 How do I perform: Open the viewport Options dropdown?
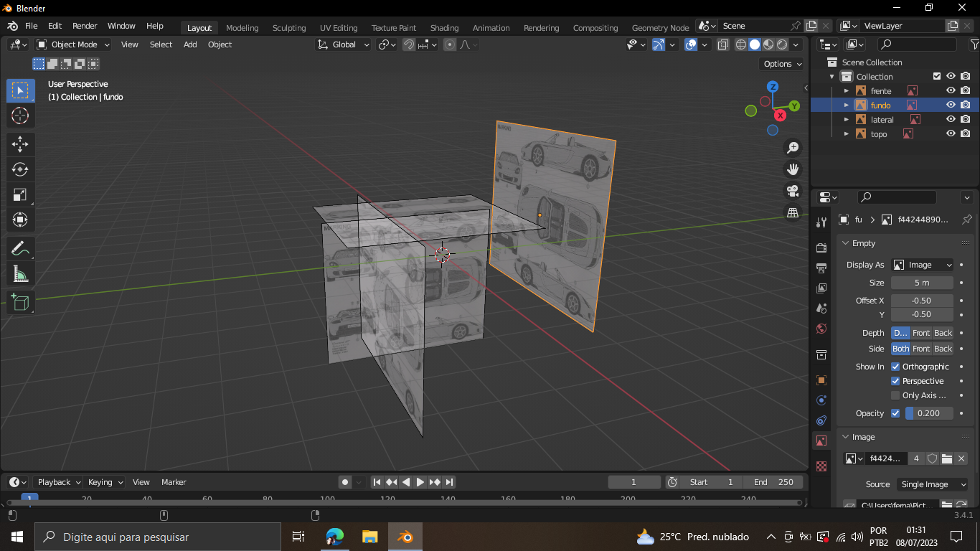tap(783, 64)
